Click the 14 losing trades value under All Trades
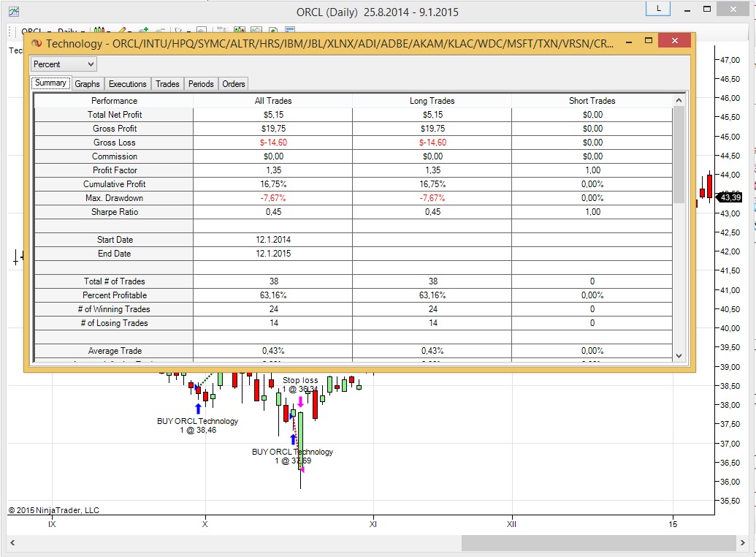 [x=274, y=323]
